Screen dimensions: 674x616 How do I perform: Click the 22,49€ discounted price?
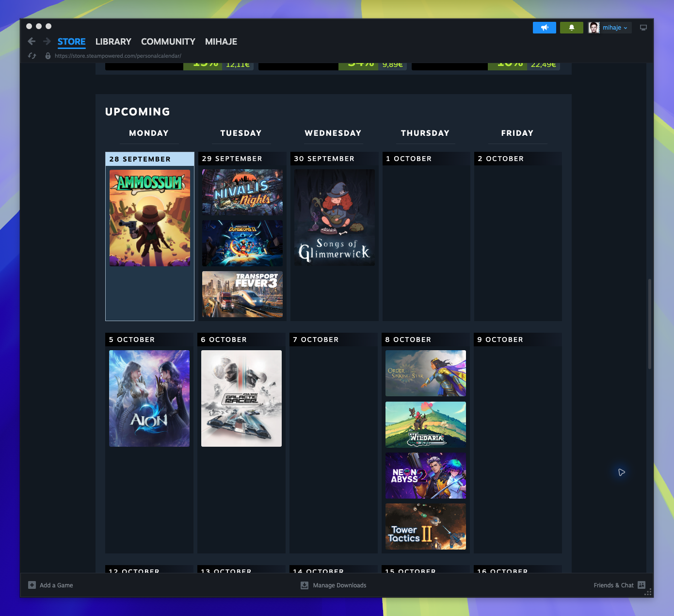click(x=543, y=65)
